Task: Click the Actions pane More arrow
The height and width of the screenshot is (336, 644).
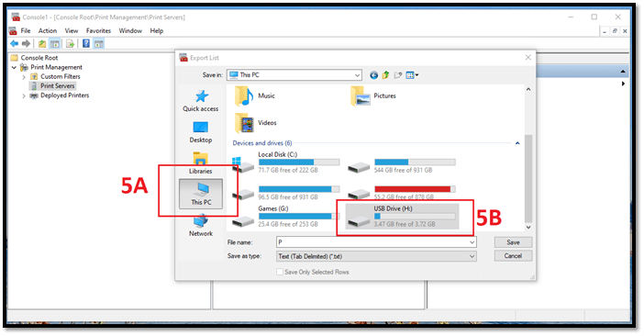Action: [624, 84]
